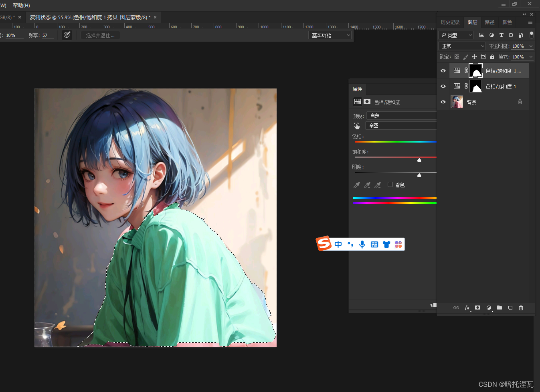Open the 类型 layer filter dropdown
The width and height of the screenshot is (540, 392).
click(x=456, y=35)
